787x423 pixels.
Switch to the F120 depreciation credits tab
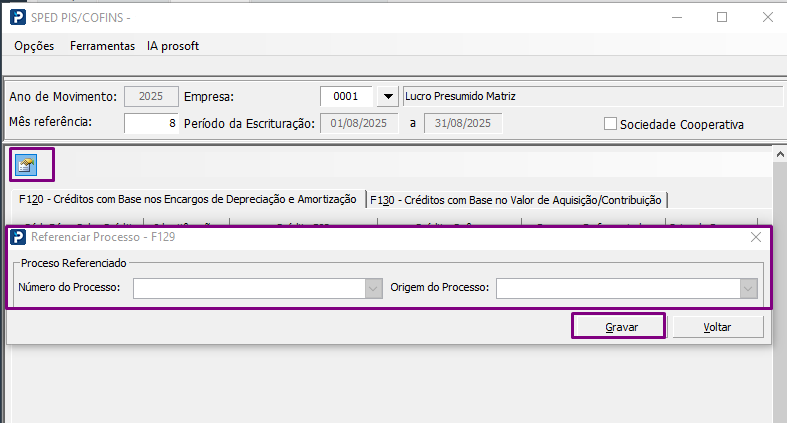(188, 199)
